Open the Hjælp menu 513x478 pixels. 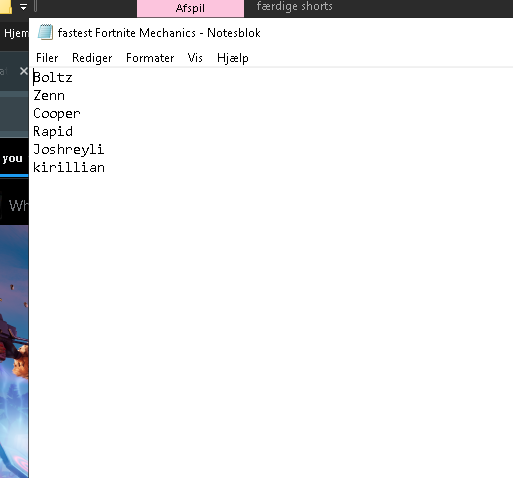pyautogui.click(x=233, y=58)
